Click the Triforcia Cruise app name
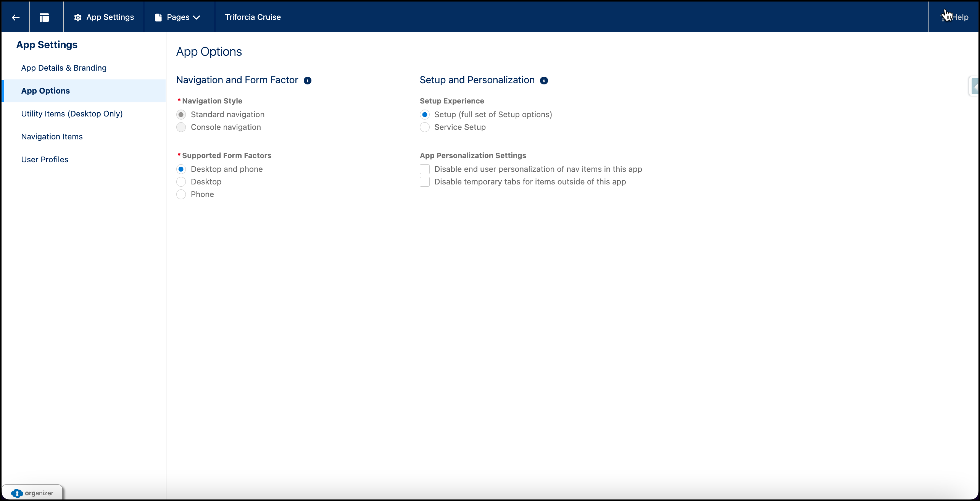Viewport: 980px width, 501px height. (x=253, y=17)
